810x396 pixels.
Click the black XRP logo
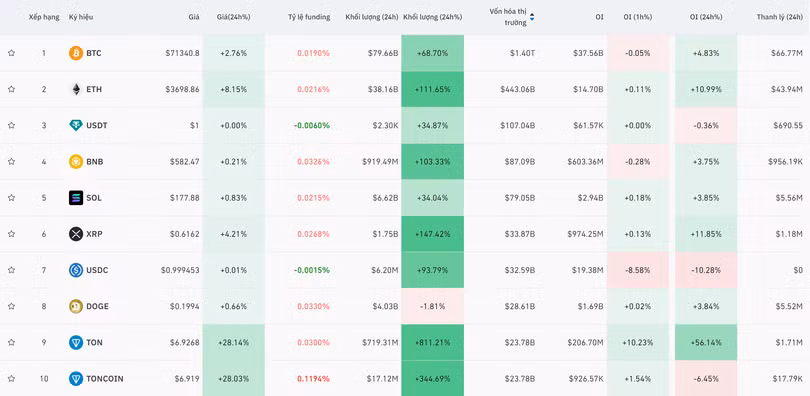coord(76,234)
